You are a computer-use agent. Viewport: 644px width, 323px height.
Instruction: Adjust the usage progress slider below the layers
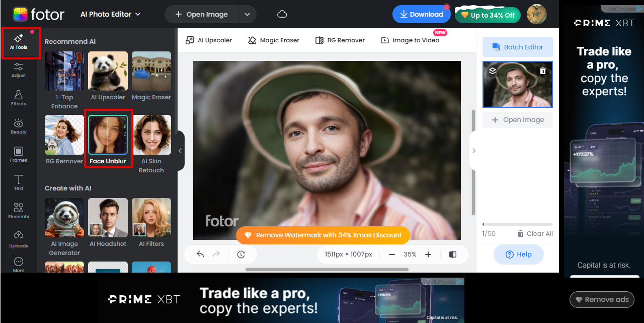pos(517,224)
